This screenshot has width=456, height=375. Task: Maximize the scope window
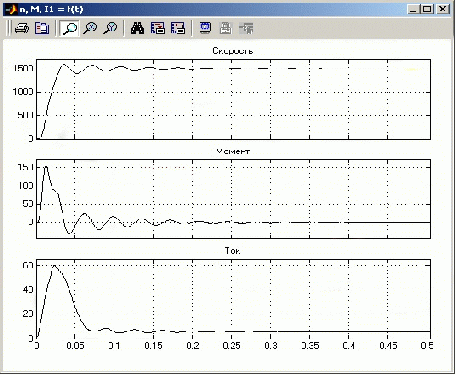pyautogui.click(x=427, y=9)
